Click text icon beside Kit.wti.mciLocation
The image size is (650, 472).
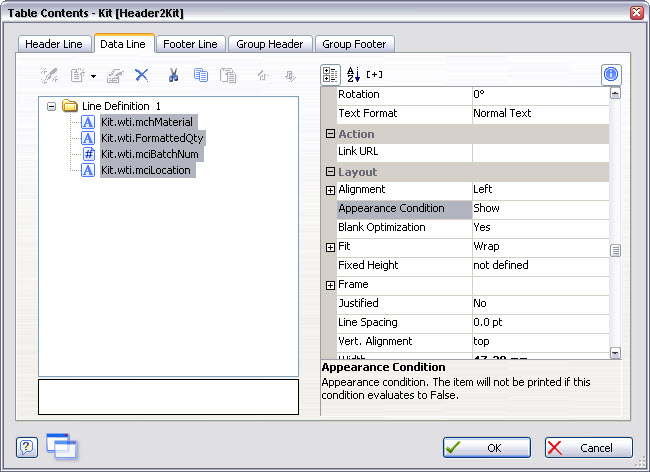pyautogui.click(x=88, y=170)
